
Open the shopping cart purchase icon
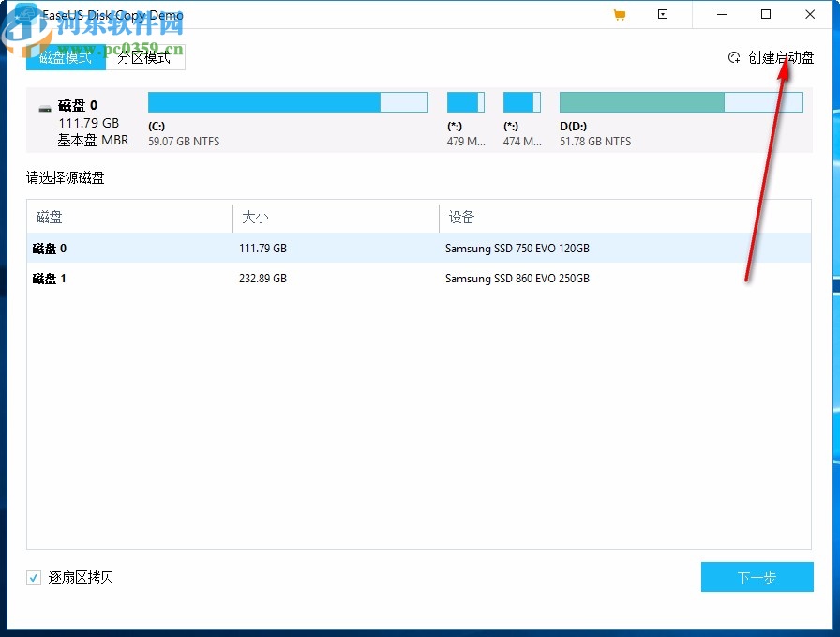pos(619,14)
